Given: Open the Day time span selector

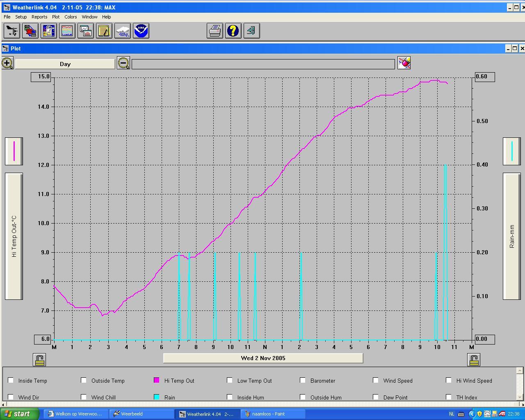Looking at the screenshot, I should [65, 64].
